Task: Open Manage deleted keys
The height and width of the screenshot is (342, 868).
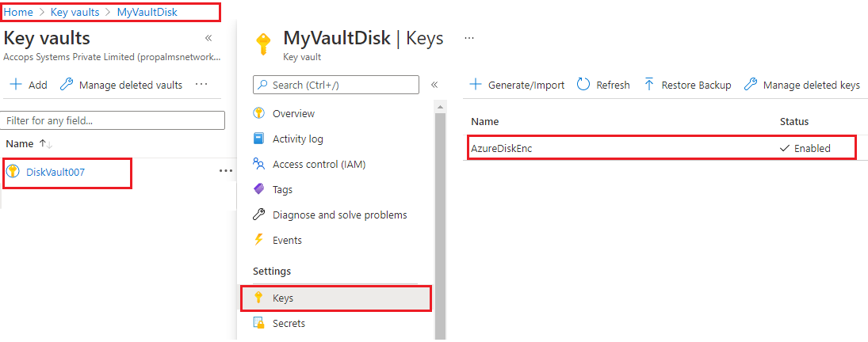Action: [x=802, y=85]
